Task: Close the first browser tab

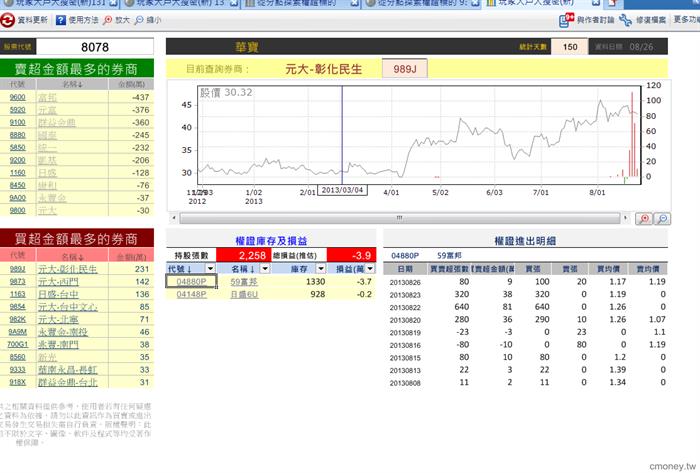Action: [x=113, y=3]
